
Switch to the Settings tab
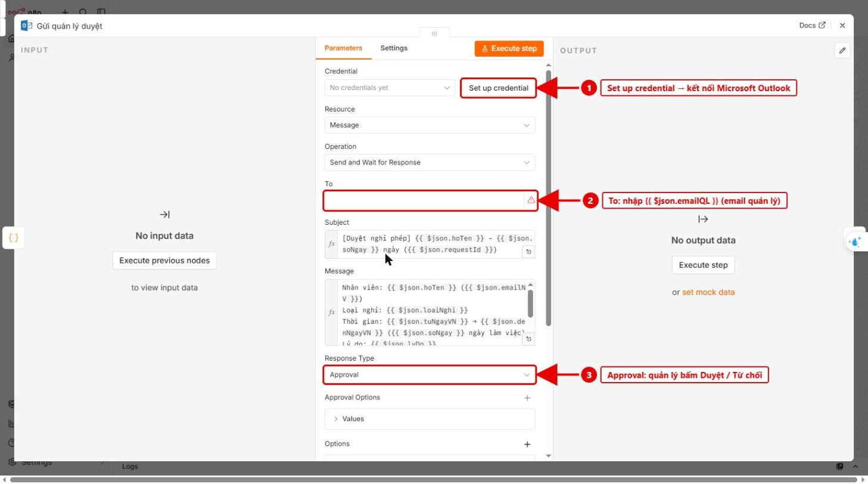394,48
